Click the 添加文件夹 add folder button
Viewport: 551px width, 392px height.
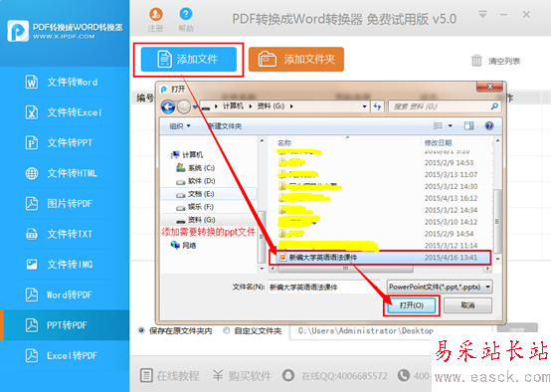click(295, 60)
